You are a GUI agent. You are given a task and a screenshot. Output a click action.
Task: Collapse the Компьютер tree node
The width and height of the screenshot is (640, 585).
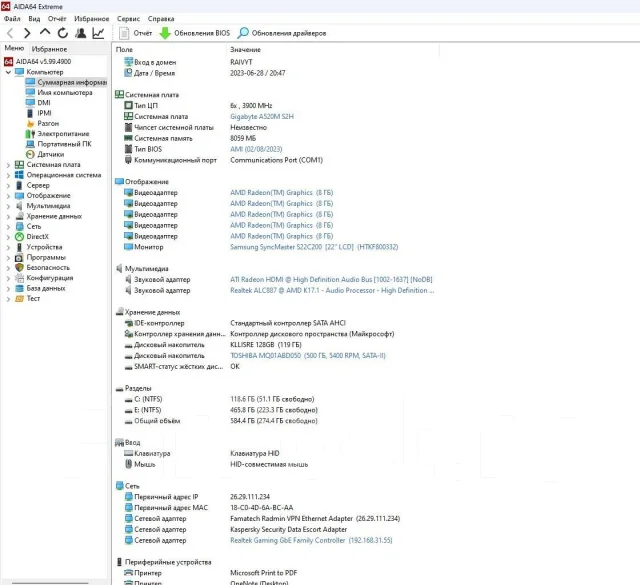[x=8, y=72]
